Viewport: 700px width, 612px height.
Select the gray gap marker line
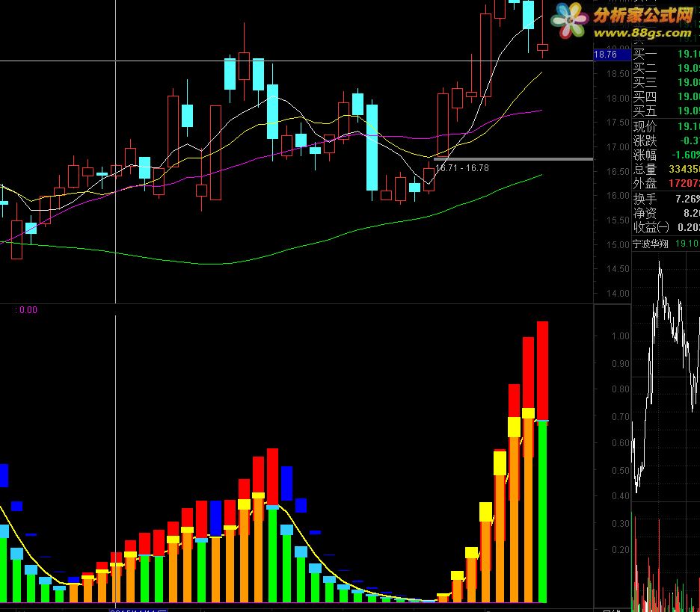[513, 159]
